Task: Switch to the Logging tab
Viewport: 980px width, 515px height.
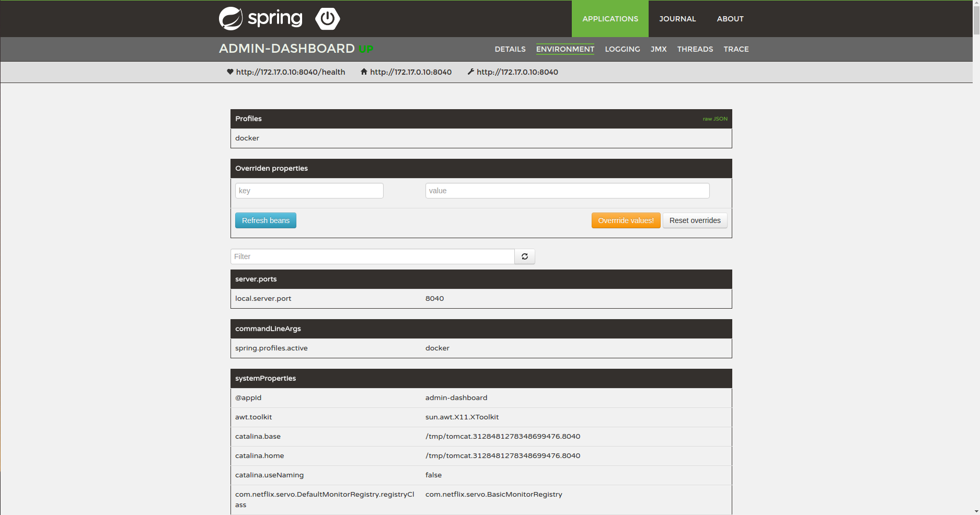Action: (622, 49)
